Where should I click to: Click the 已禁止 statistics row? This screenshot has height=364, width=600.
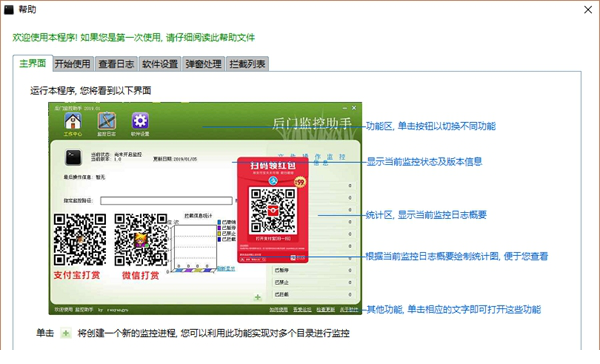[x=313, y=282]
